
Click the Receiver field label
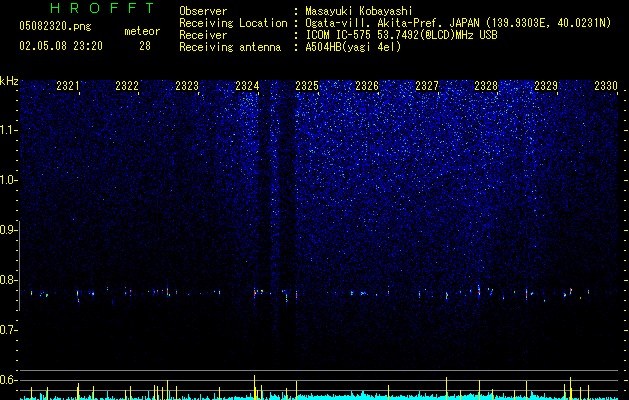point(203,35)
